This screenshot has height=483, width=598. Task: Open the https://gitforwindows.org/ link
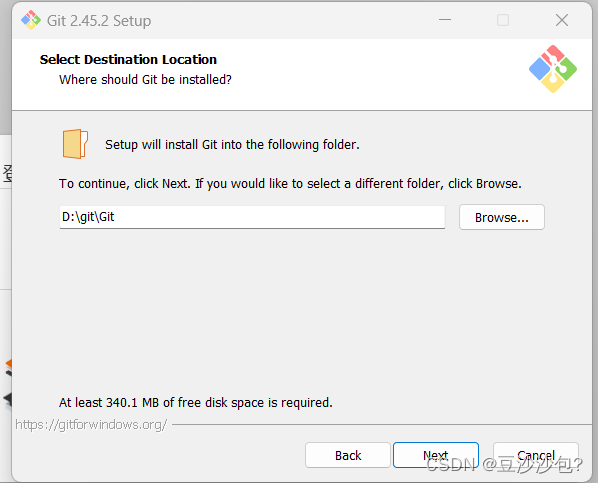91,424
